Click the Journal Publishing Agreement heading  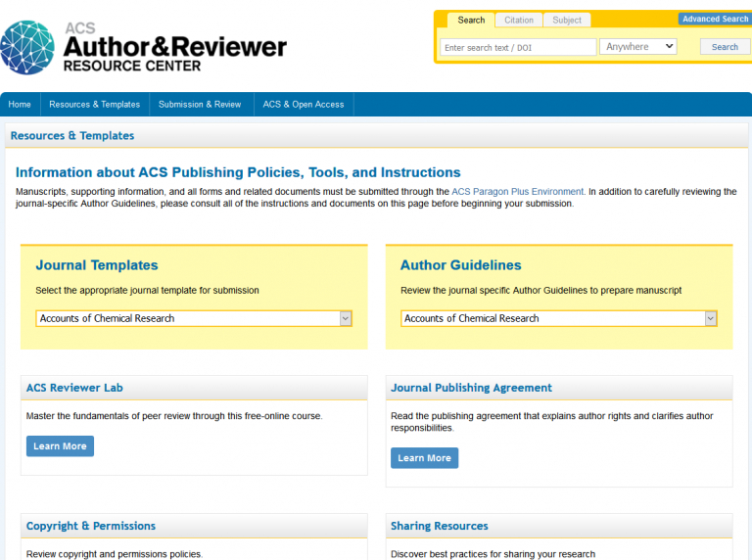point(471,388)
